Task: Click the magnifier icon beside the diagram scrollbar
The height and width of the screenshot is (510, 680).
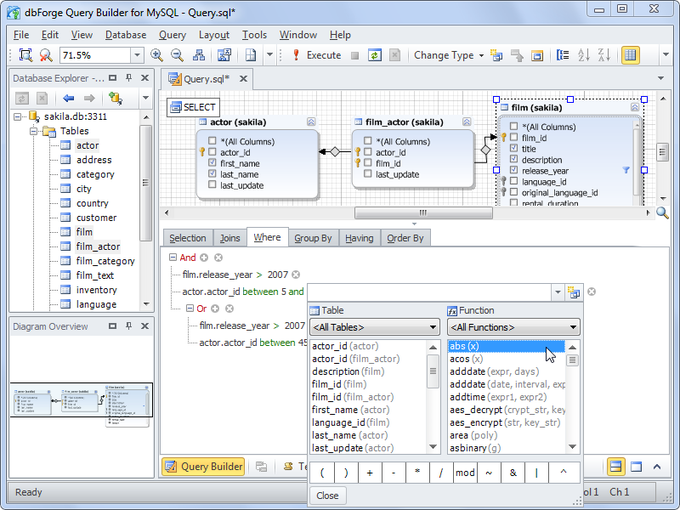Action: tap(662, 212)
